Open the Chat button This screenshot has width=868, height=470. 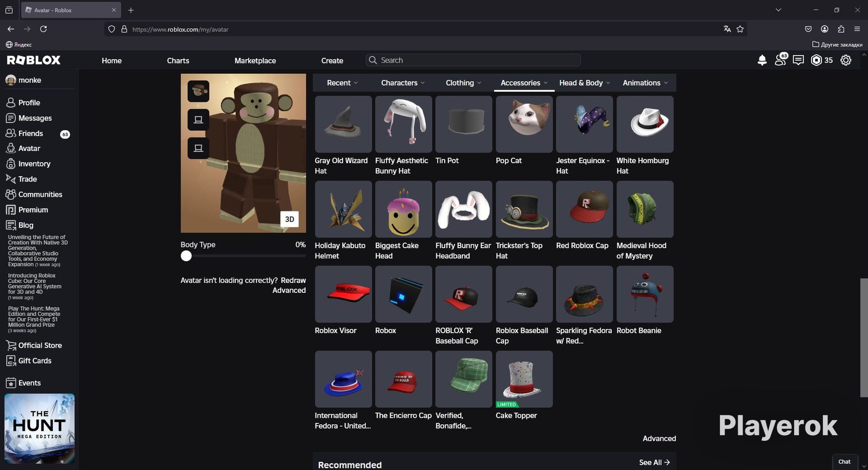(x=844, y=462)
